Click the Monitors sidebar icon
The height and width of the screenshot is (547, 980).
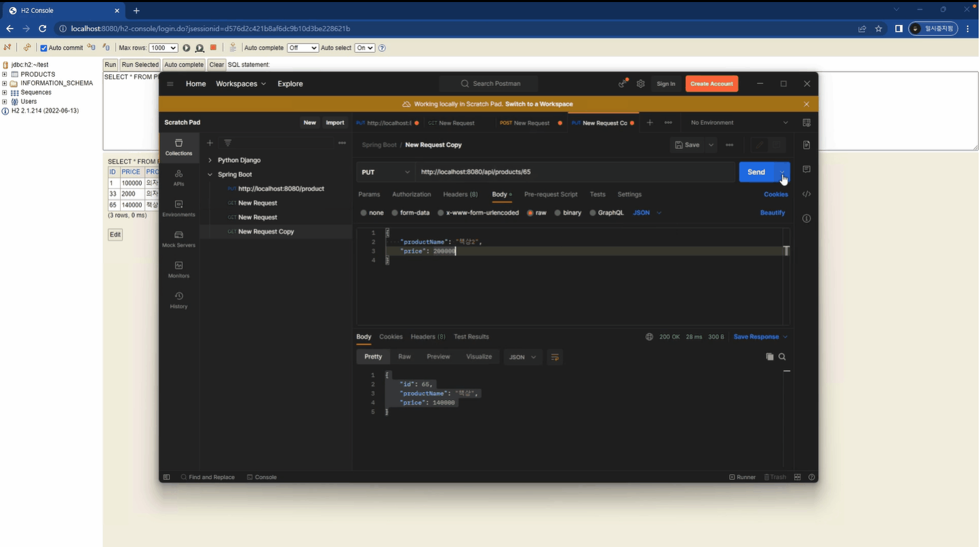coord(178,269)
